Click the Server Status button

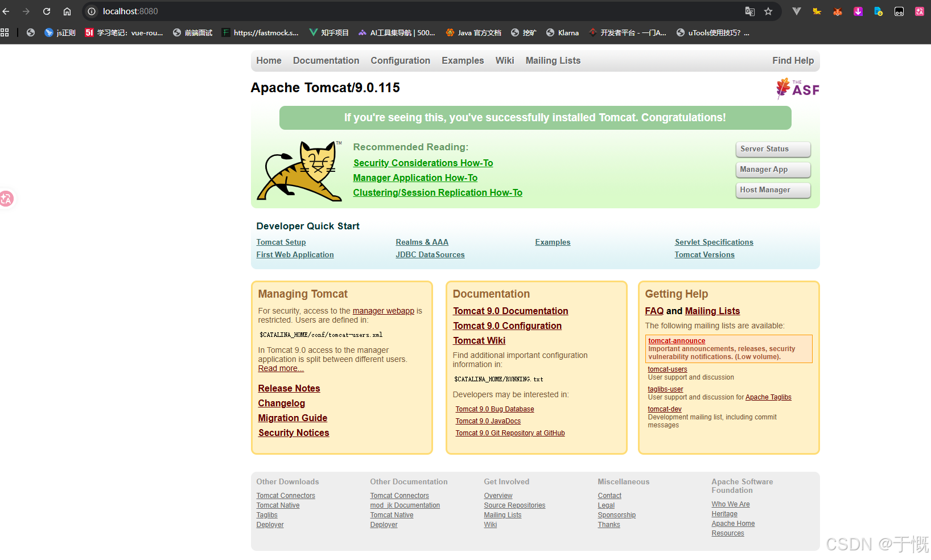[773, 149]
